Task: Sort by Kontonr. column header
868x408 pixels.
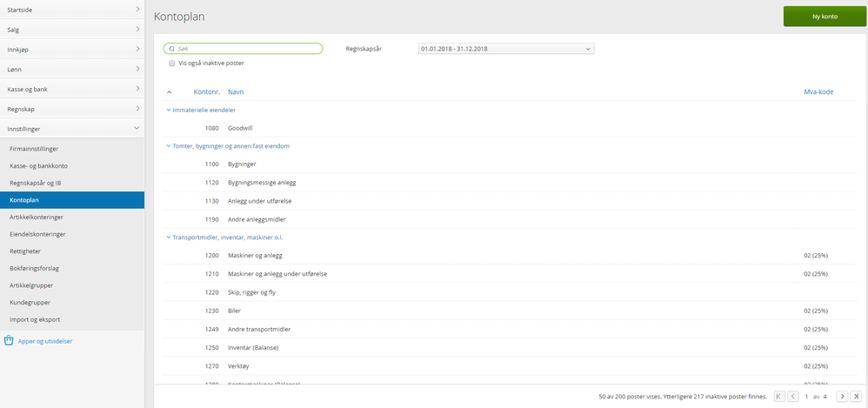Action: [206, 92]
